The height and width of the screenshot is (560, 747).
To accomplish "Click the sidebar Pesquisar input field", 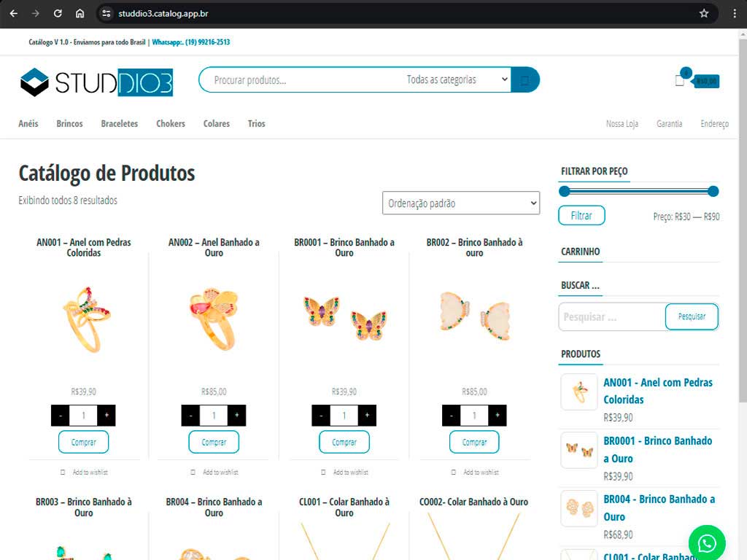I will point(612,316).
